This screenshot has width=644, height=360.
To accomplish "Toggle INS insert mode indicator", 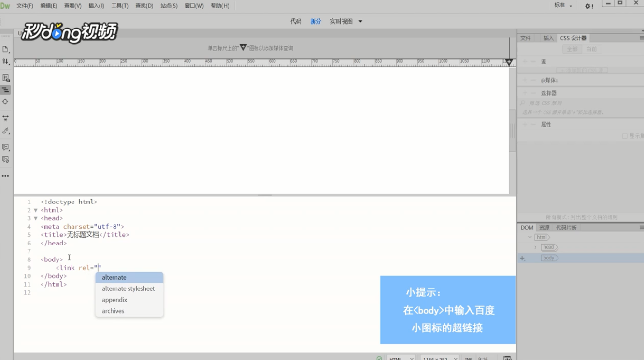I will click(x=469, y=359).
